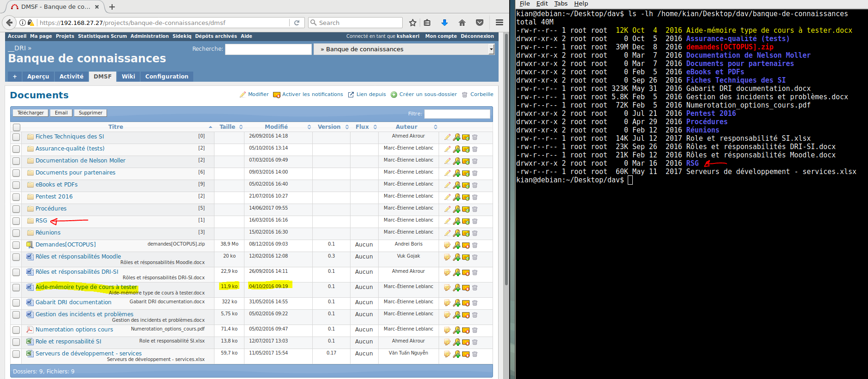
Task: Toggle the select-all checkbox in the table header
Action: pos(17,127)
